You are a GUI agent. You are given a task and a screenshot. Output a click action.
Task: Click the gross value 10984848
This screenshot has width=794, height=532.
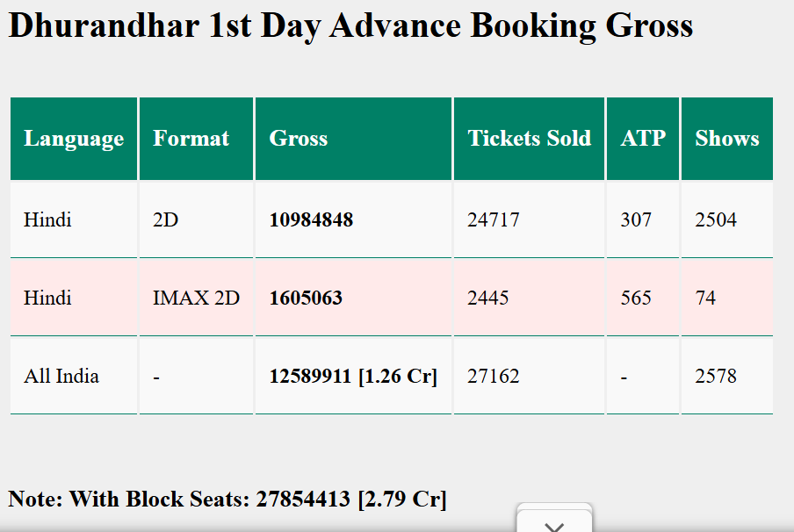pyautogui.click(x=310, y=219)
